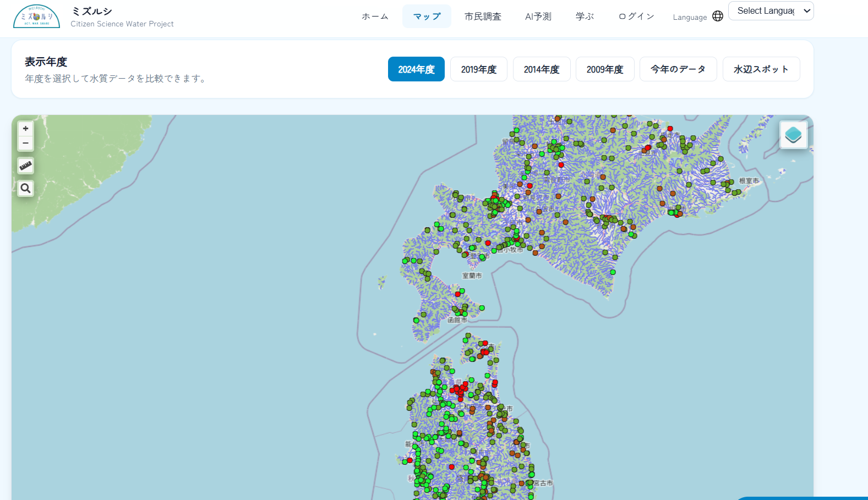Switch to 2019年度 data
This screenshot has width=868, height=500.
479,69
